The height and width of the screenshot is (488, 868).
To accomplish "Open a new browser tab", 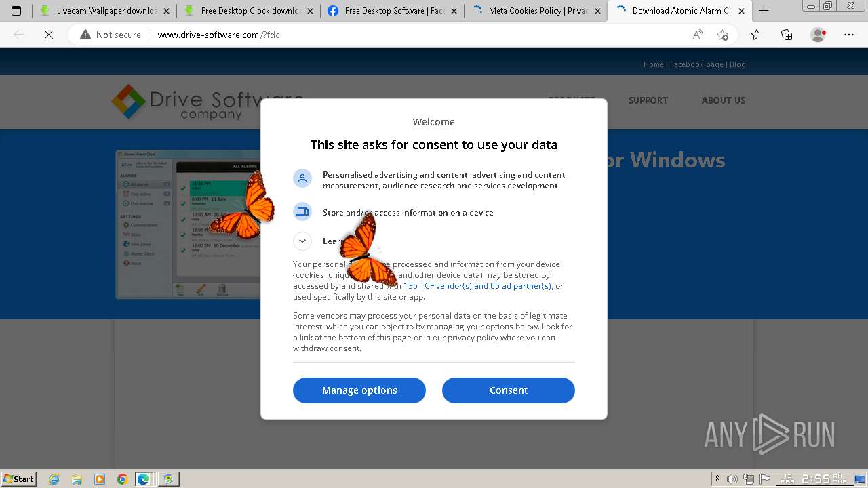I will pos(764,11).
